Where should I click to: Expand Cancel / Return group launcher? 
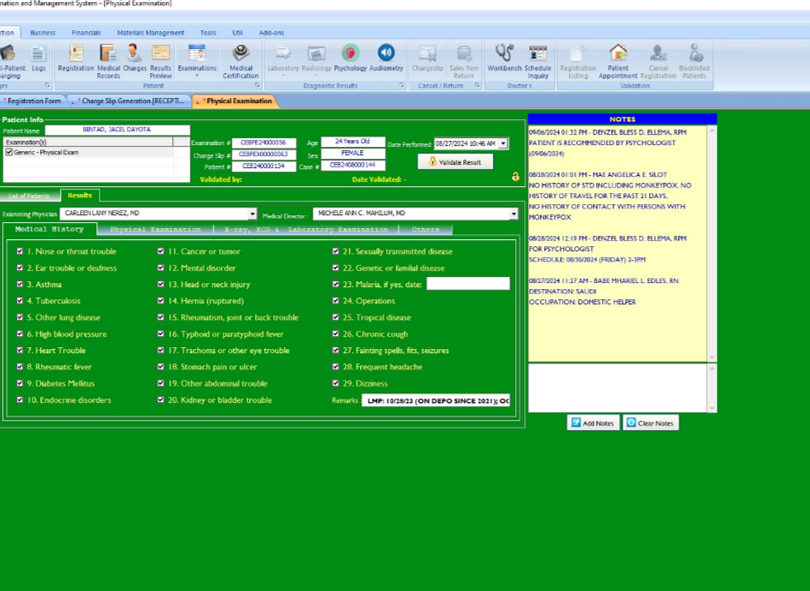(477, 85)
